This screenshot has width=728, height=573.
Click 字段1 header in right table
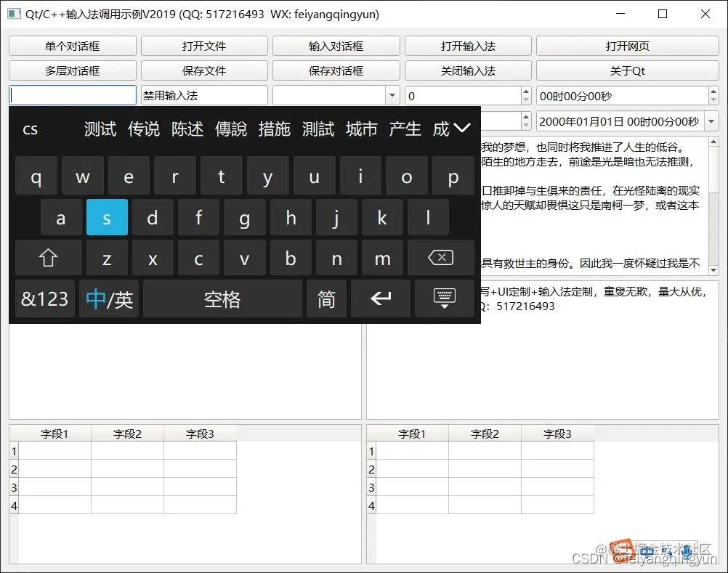tap(412, 434)
